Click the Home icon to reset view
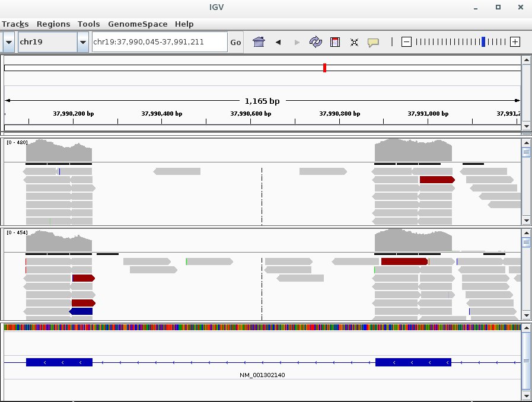This screenshot has height=402, width=532. tap(259, 42)
